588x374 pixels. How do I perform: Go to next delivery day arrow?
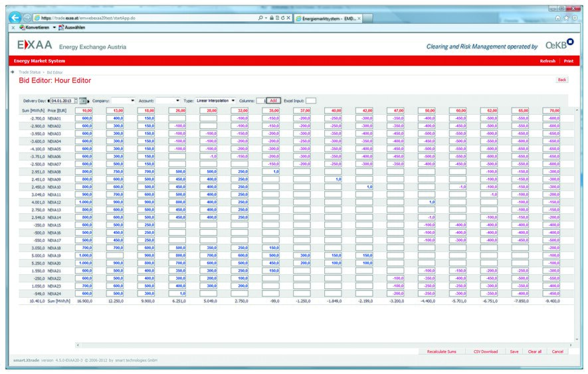88,100
